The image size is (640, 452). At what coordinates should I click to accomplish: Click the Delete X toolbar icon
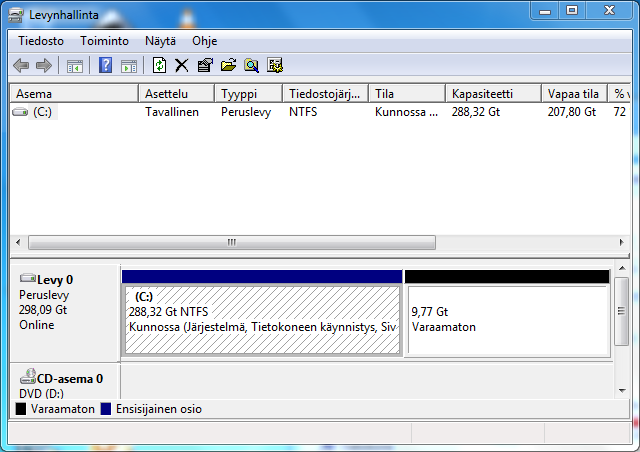tap(182, 65)
